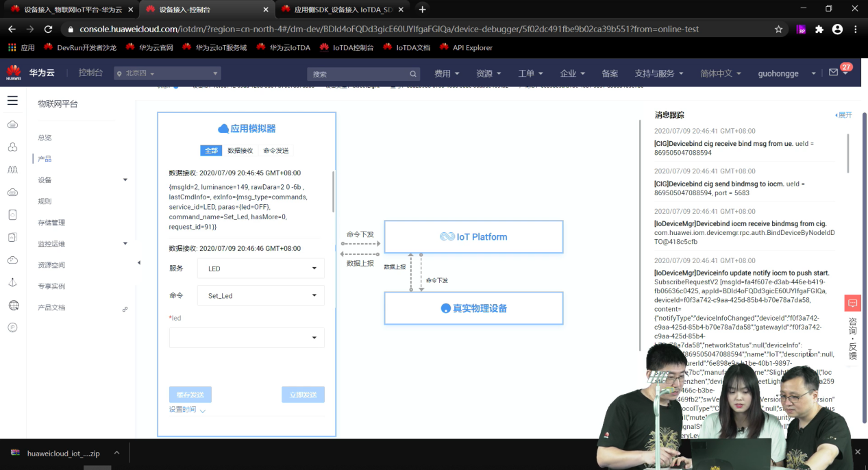This screenshot has width=868, height=470.
Task: Click the link icon beside 产品文档
Action: coord(125,309)
